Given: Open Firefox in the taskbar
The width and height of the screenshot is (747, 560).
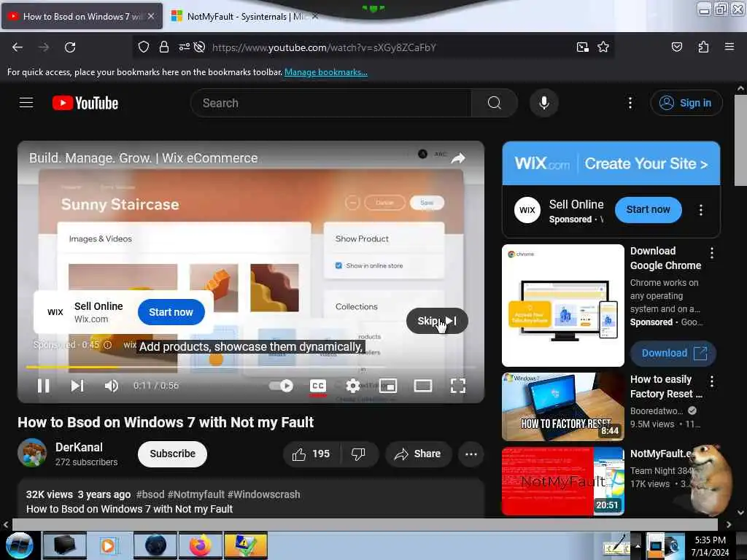Looking at the screenshot, I should (200, 545).
